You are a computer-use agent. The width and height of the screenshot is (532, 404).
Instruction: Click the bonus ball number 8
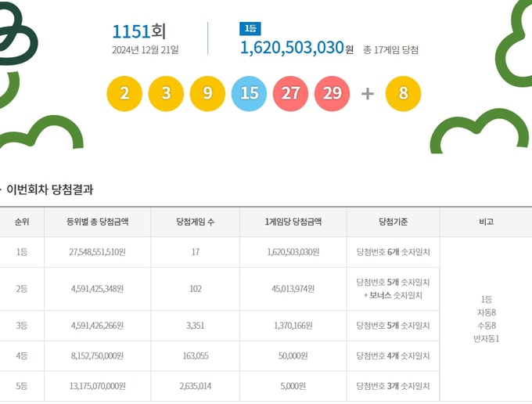pyautogui.click(x=403, y=94)
